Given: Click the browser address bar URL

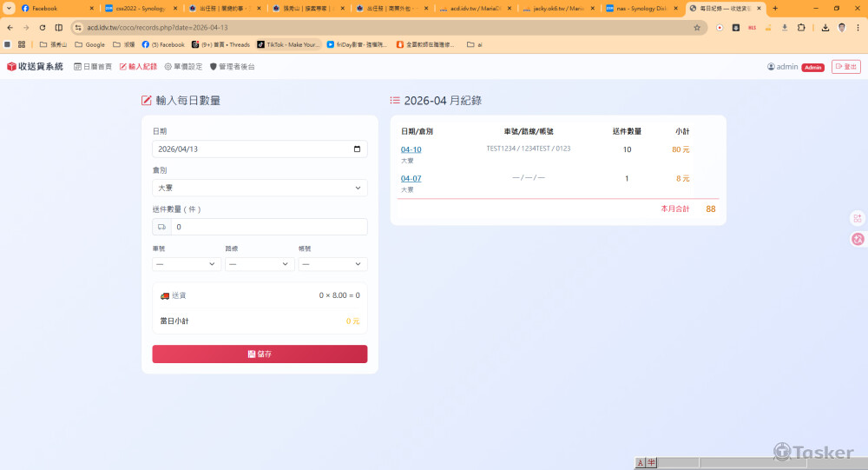Looking at the screenshot, I should (157, 27).
